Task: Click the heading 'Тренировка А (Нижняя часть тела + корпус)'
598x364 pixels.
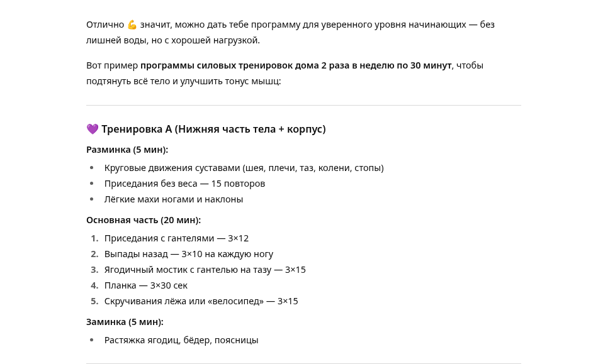Action: [213, 129]
